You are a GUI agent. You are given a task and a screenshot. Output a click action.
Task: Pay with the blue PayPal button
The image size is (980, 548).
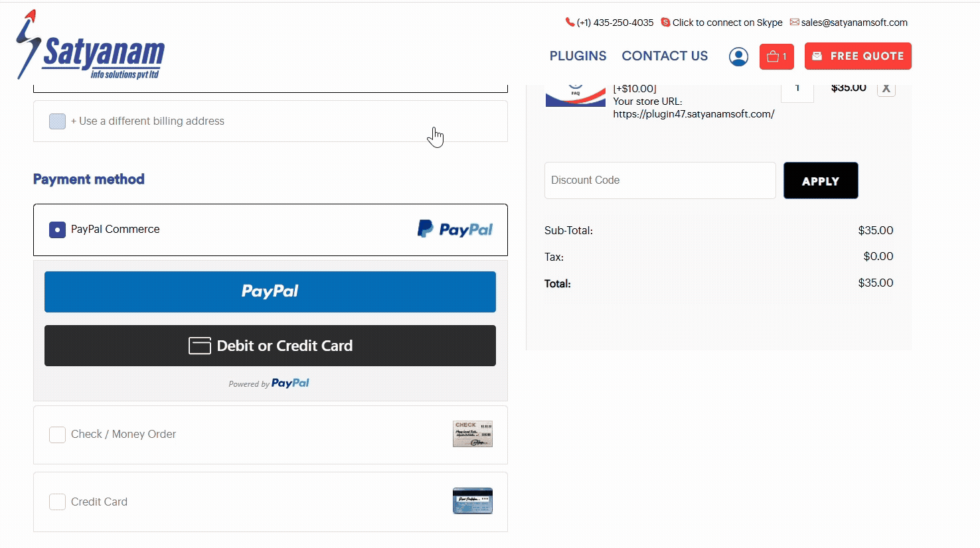pos(270,292)
